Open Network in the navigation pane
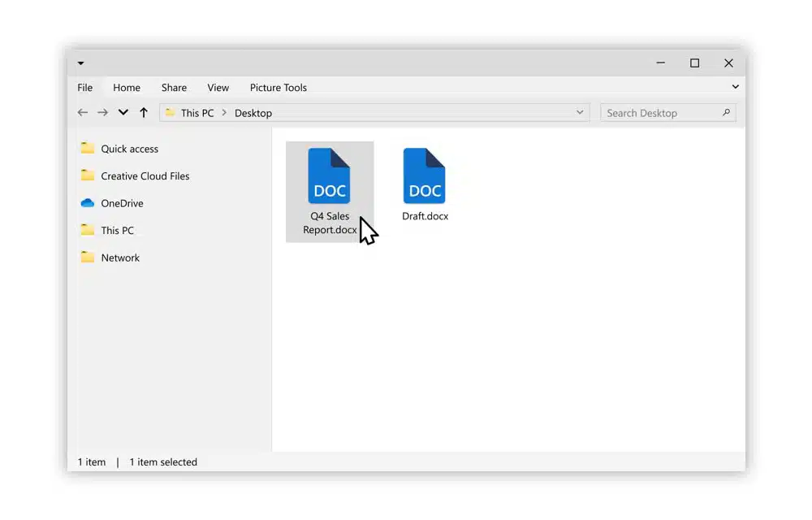The height and width of the screenshot is (520, 812). [120, 258]
